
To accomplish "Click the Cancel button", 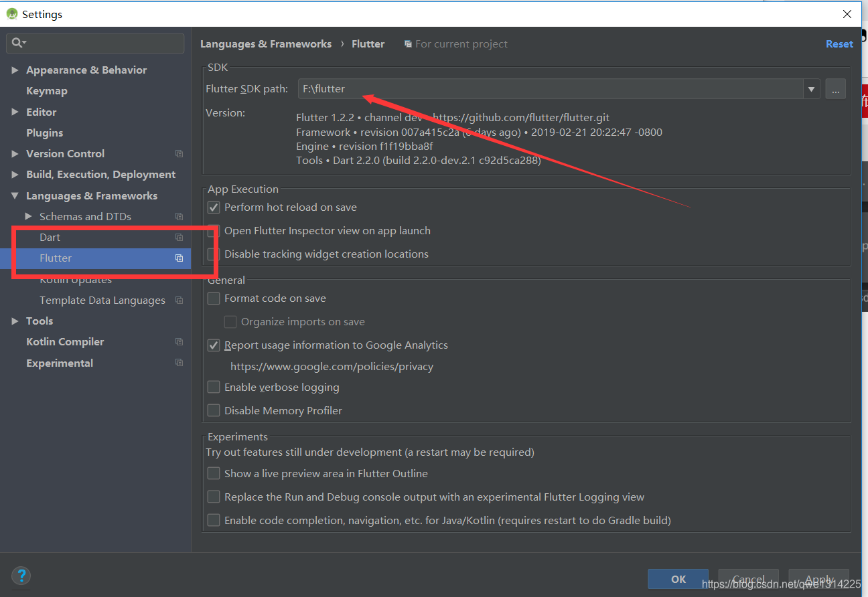I will (749, 580).
